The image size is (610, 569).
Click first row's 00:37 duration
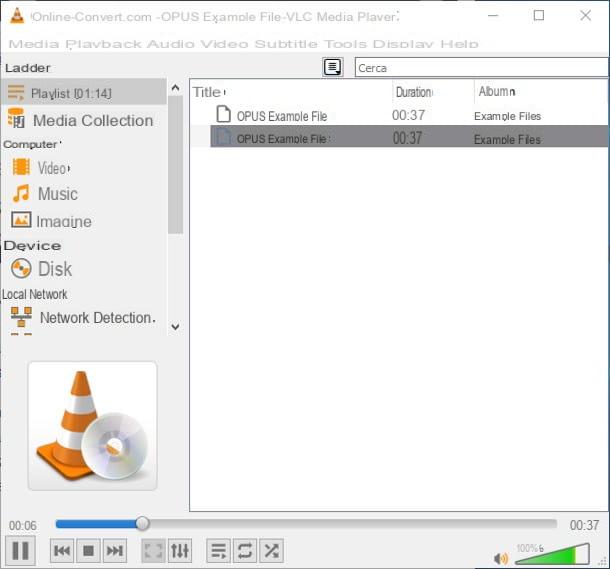click(x=408, y=115)
